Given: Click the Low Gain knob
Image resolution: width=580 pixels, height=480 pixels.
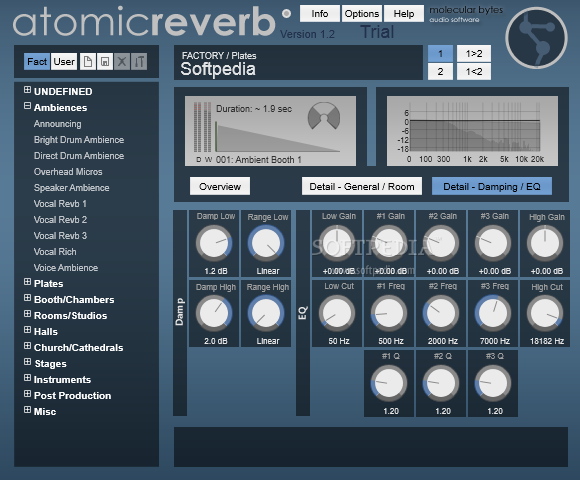Looking at the screenshot, I should tap(337, 243).
